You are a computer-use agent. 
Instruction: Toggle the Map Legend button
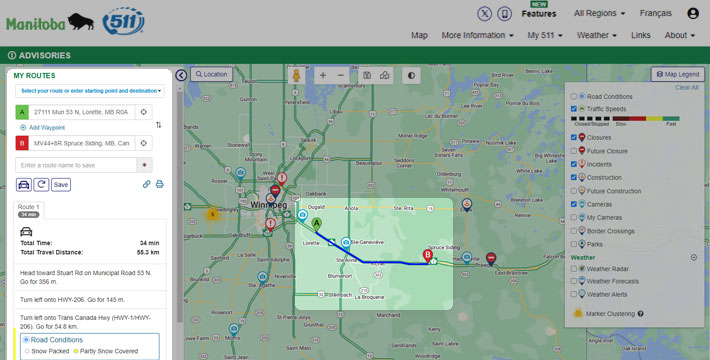678,74
